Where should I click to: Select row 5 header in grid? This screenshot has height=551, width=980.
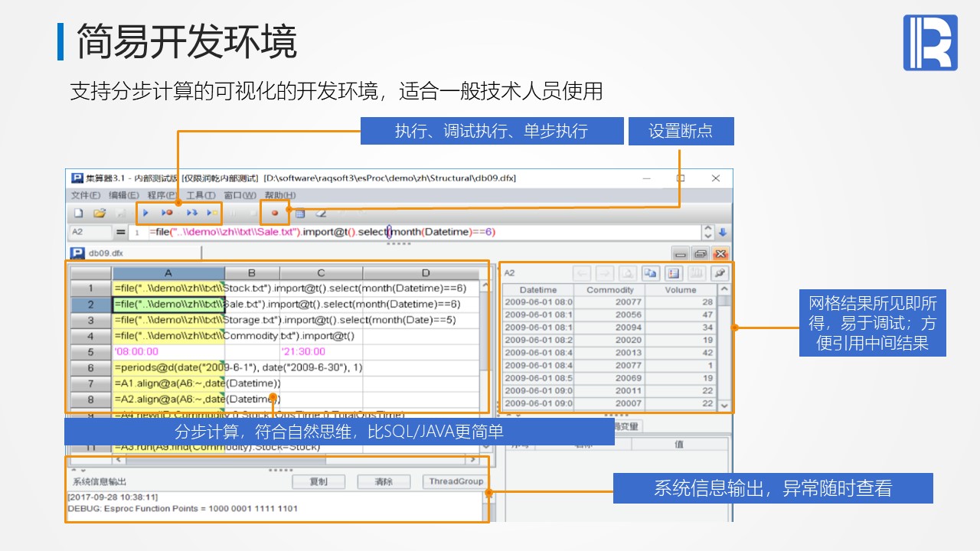coord(90,352)
